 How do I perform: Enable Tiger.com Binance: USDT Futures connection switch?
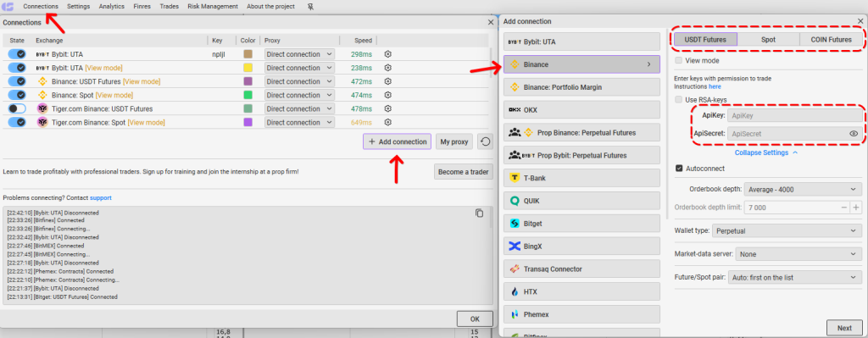click(x=17, y=109)
